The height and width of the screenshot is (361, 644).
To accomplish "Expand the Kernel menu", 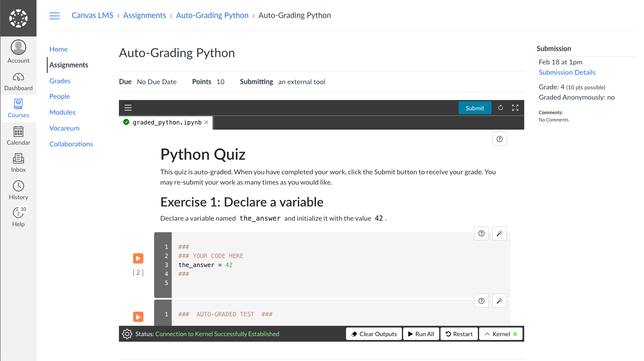I will (x=501, y=334).
